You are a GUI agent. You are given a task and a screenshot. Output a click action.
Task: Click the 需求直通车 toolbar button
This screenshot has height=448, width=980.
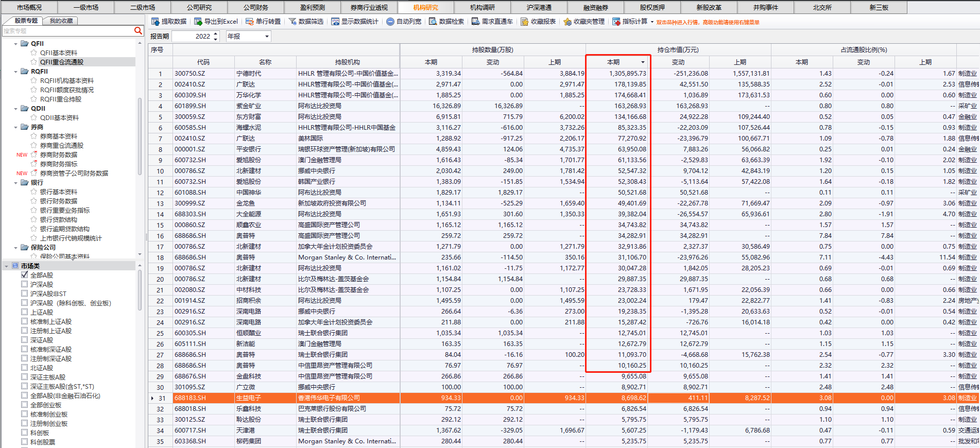point(492,22)
